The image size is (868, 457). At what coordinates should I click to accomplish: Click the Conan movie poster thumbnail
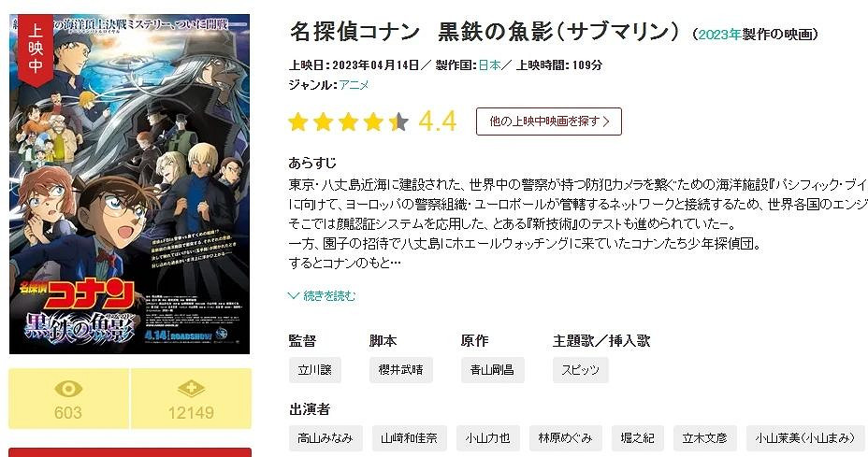(129, 184)
